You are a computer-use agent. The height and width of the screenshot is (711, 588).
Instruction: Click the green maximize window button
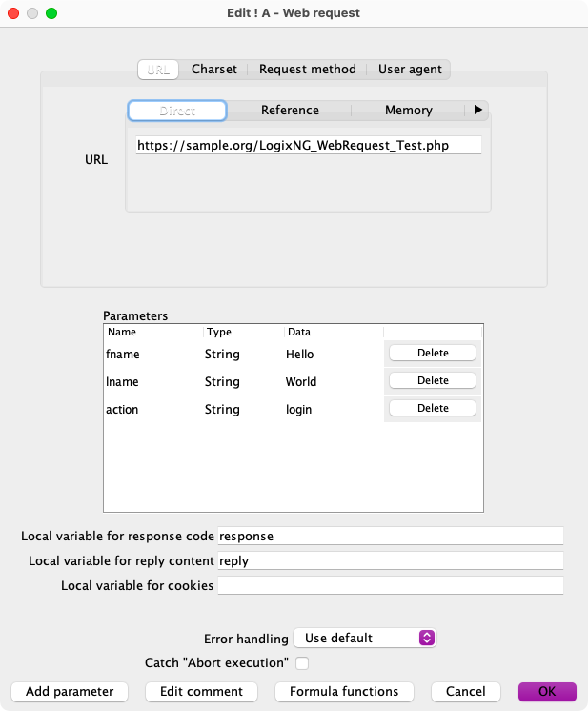(51, 13)
